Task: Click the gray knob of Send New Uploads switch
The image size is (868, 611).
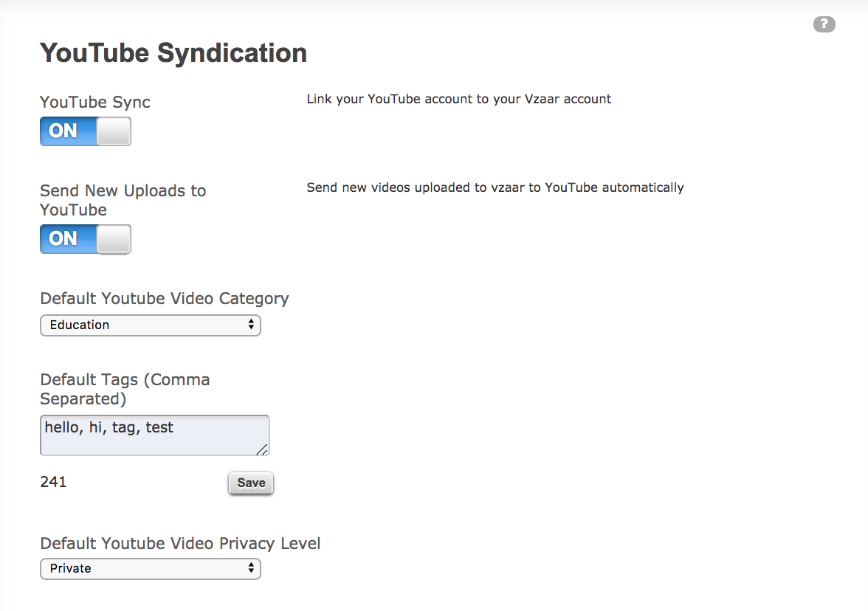Action: (114, 239)
